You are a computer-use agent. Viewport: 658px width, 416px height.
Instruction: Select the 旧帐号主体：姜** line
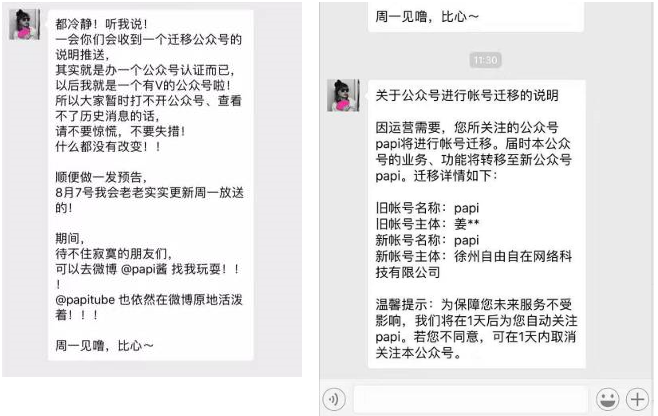tap(427, 224)
